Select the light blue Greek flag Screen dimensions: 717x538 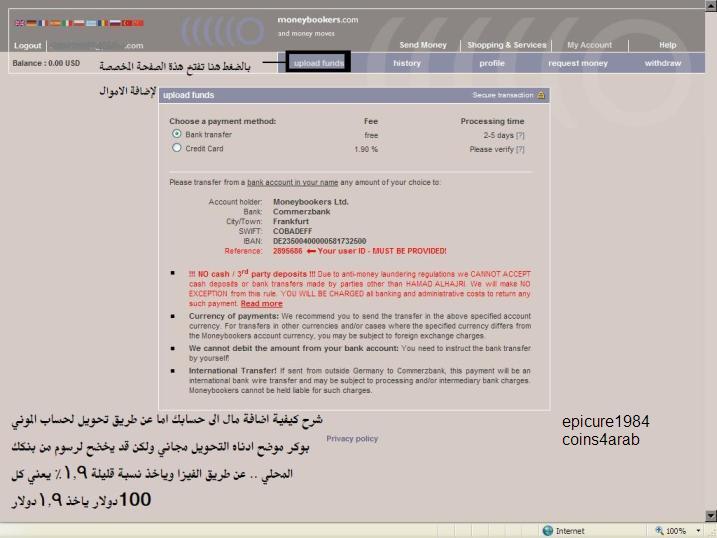pyautogui.click(x=91, y=23)
